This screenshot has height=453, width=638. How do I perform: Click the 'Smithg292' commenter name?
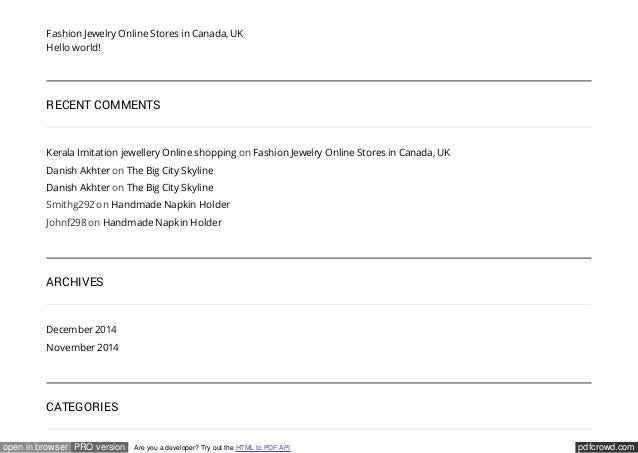point(70,204)
